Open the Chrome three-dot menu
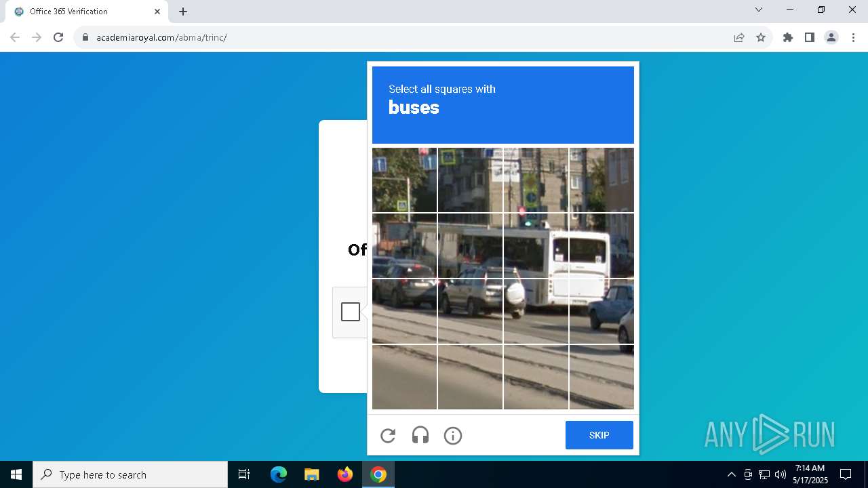868x488 pixels. point(853,37)
